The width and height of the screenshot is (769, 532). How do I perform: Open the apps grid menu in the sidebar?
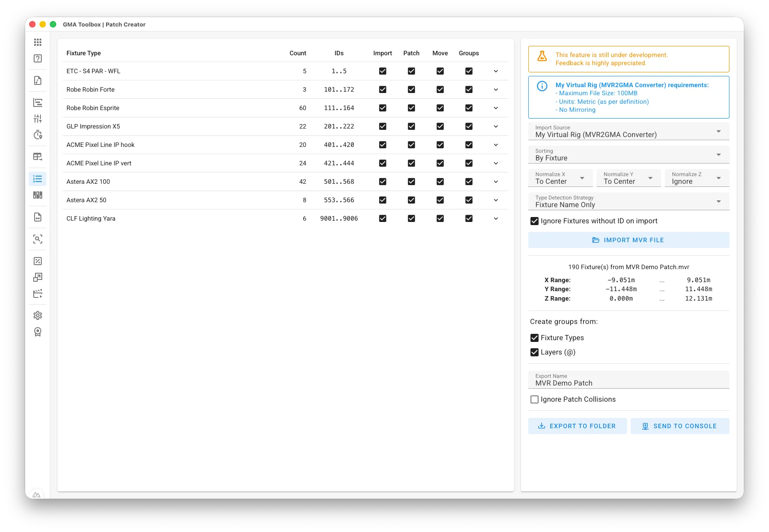coord(38,42)
